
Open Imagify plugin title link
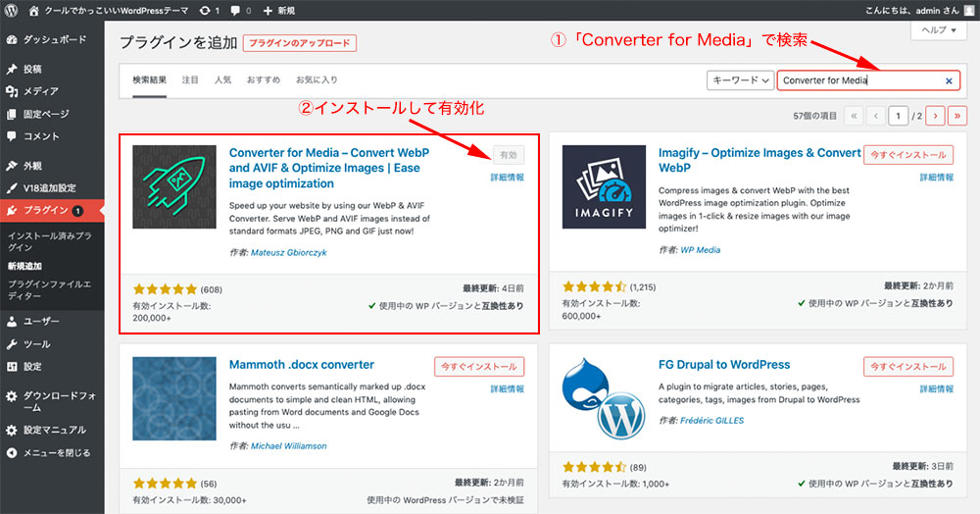(759, 160)
